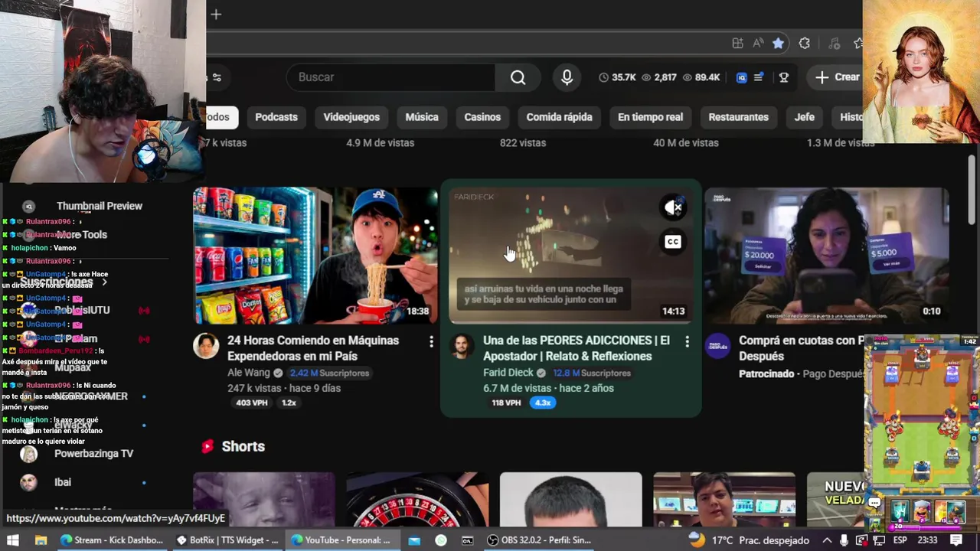Open File Explorer from taskbar
This screenshot has width=980, height=551.
click(x=41, y=540)
